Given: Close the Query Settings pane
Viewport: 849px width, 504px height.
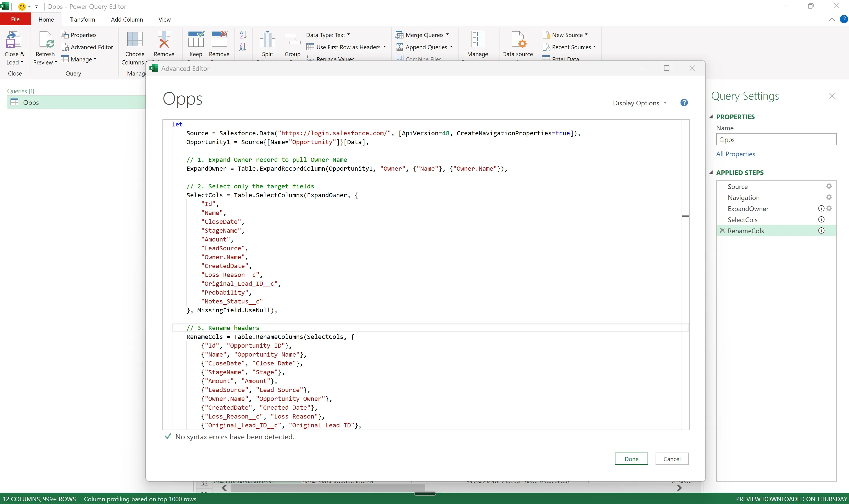Looking at the screenshot, I should tap(832, 96).
